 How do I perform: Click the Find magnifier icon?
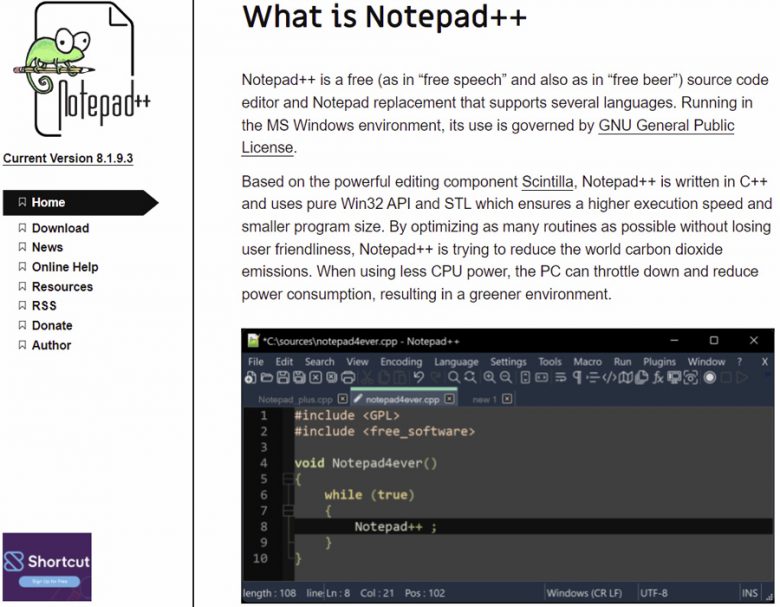click(x=454, y=377)
